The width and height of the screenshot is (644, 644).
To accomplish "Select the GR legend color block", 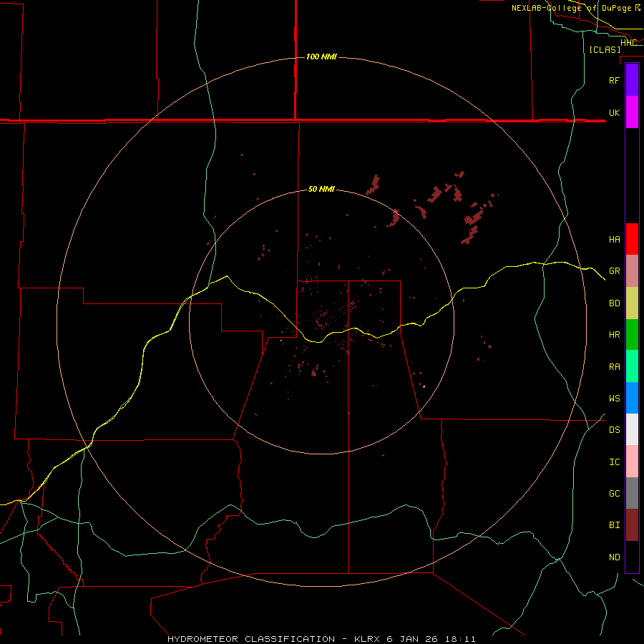I will pos(632,271).
